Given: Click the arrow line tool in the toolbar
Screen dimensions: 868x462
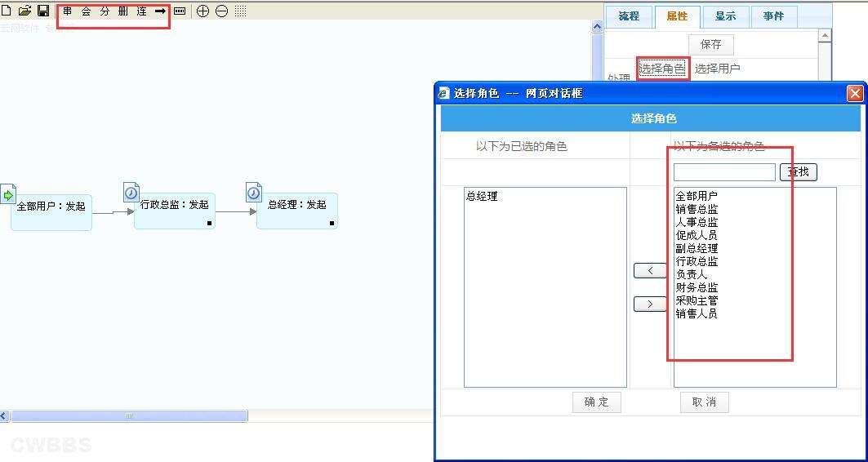Looking at the screenshot, I should click(161, 11).
